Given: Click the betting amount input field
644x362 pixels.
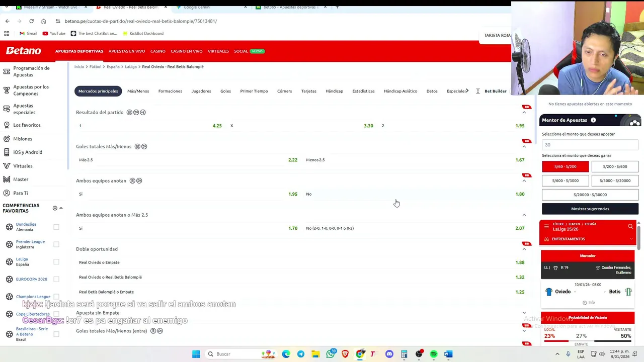Looking at the screenshot, I should [x=590, y=145].
